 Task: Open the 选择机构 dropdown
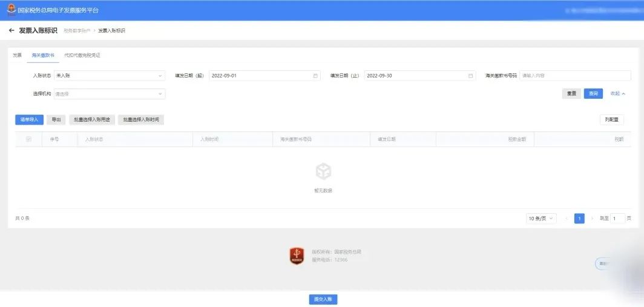tap(109, 94)
